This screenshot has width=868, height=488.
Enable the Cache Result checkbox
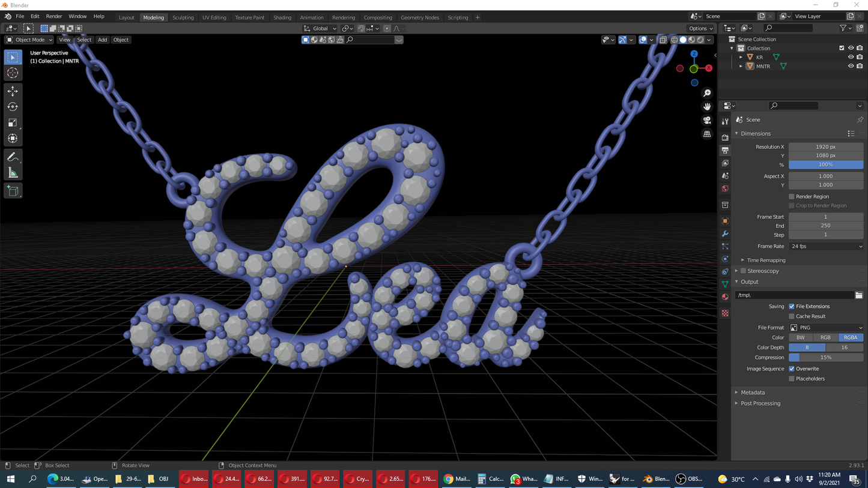coord(792,316)
